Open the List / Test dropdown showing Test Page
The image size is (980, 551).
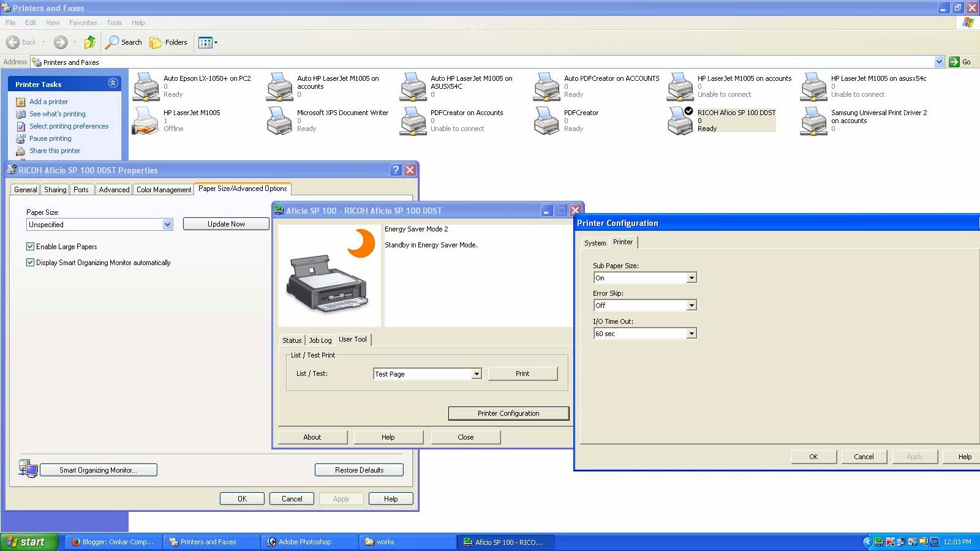[476, 373]
